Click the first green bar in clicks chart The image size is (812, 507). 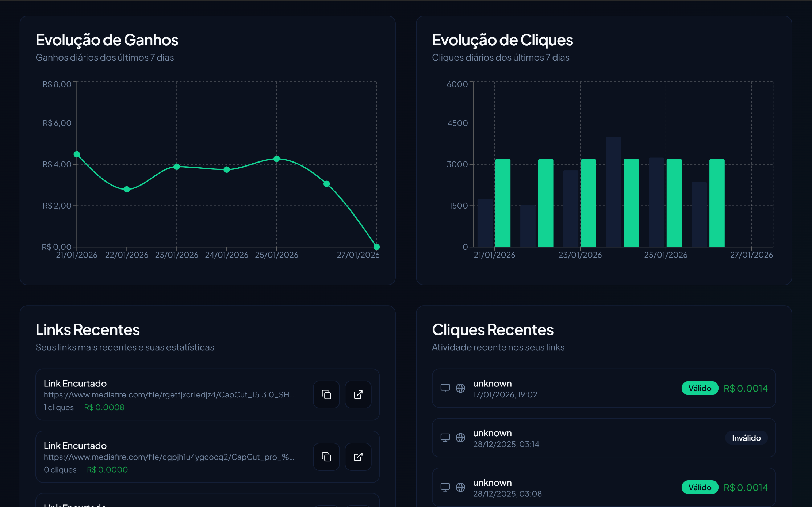tap(503, 203)
